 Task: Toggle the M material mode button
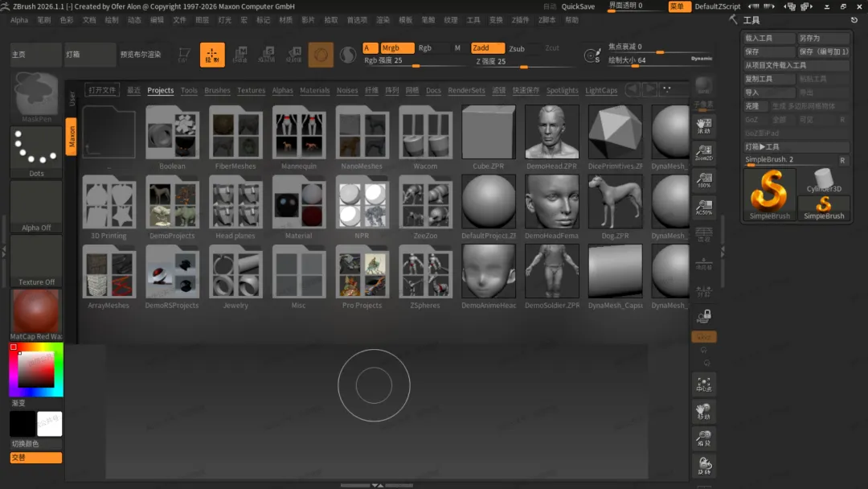point(457,48)
